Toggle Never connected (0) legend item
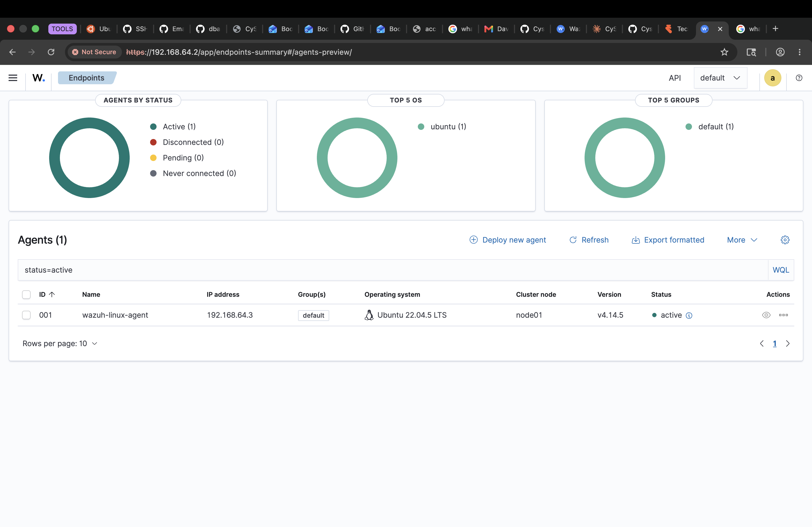The height and width of the screenshot is (527, 812). [x=193, y=173]
